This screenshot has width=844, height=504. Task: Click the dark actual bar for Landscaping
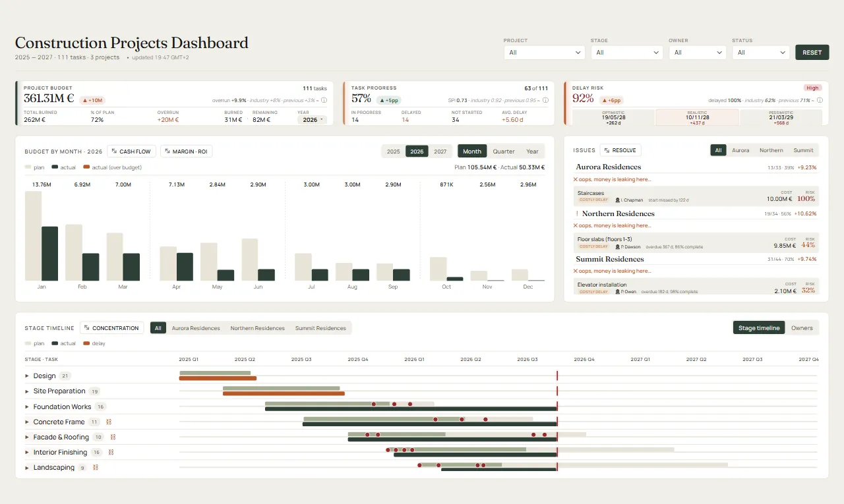click(x=498, y=470)
